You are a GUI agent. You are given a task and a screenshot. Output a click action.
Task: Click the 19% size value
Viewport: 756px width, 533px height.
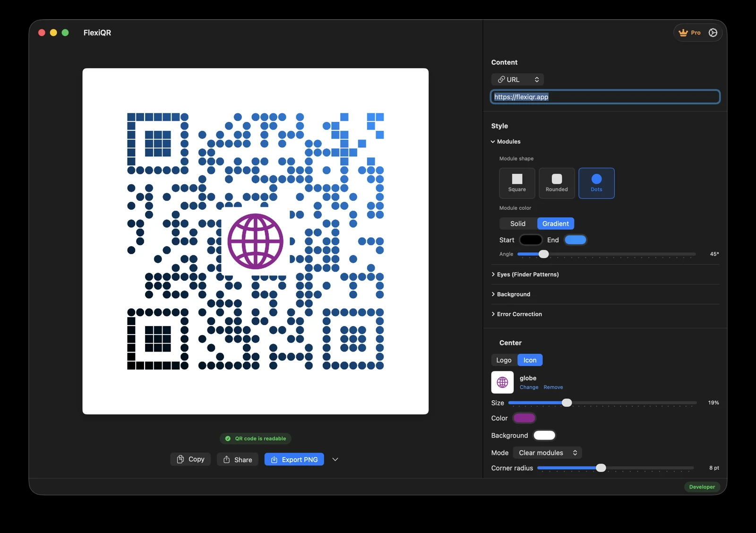coord(713,403)
